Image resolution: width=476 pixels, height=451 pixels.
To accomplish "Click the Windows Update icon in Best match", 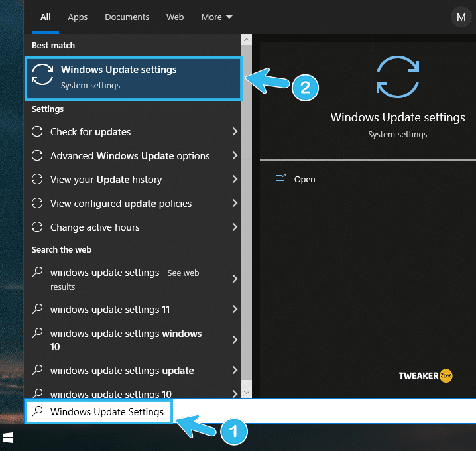I will click(x=42, y=74).
